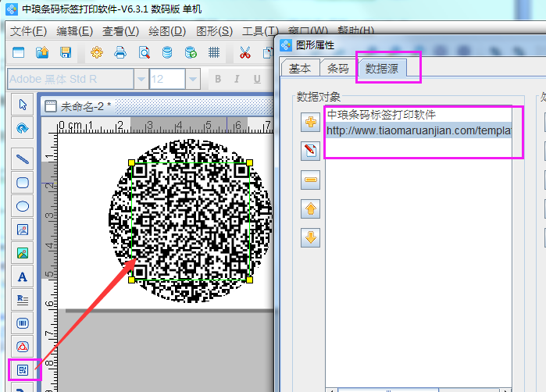The width and height of the screenshot is (546, 392).
Task: Click the print icon in toolbar
Action: pyautogui.click(x=120, y=53)
